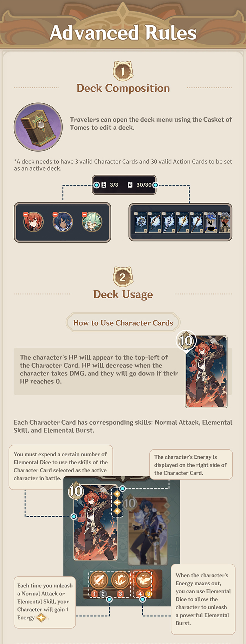Select Diluc's Normal Attack skill icon

[x=99, y=580]
